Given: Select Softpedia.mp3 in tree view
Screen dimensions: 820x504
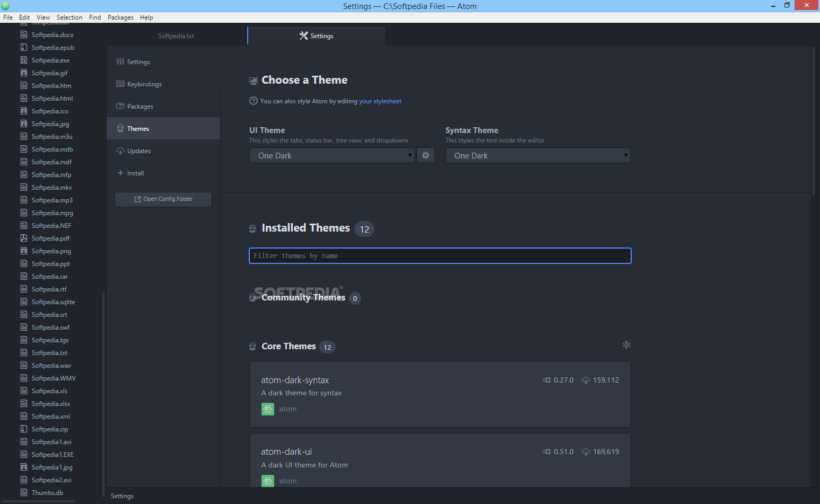Looking at the screenshot, I should coord(53,200).
